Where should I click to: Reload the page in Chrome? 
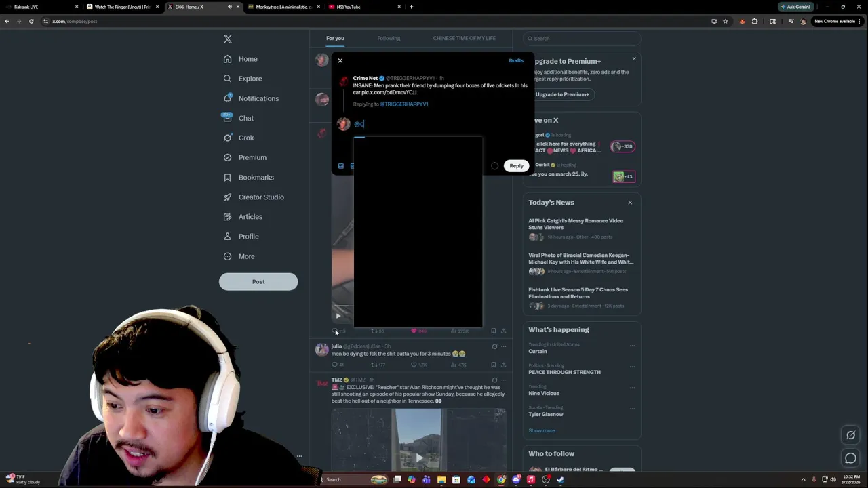pyautogui.click(x=31, y=21)
